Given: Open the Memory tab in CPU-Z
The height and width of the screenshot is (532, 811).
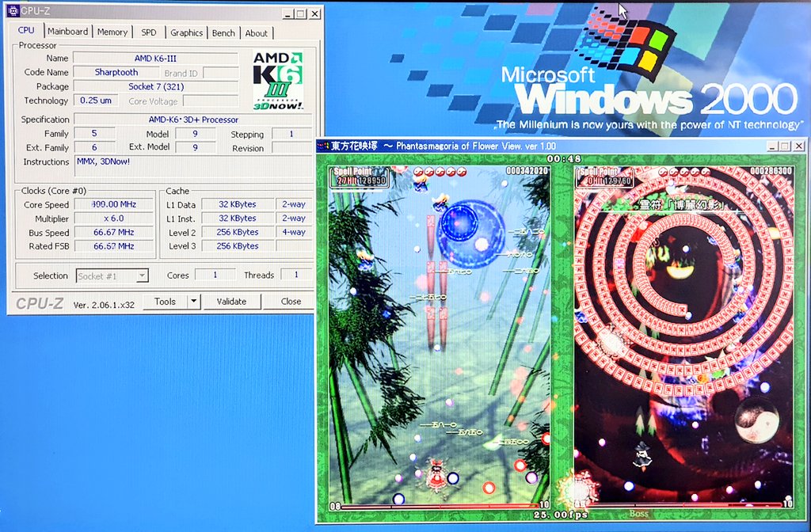Looking at the screenshot, I should 112,32.
